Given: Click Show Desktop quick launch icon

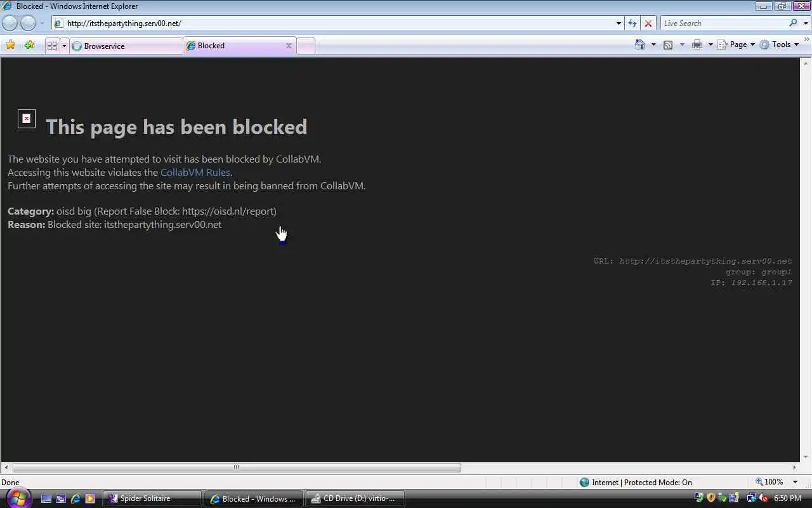Looking at the screenshot, I should click(46, 498).
